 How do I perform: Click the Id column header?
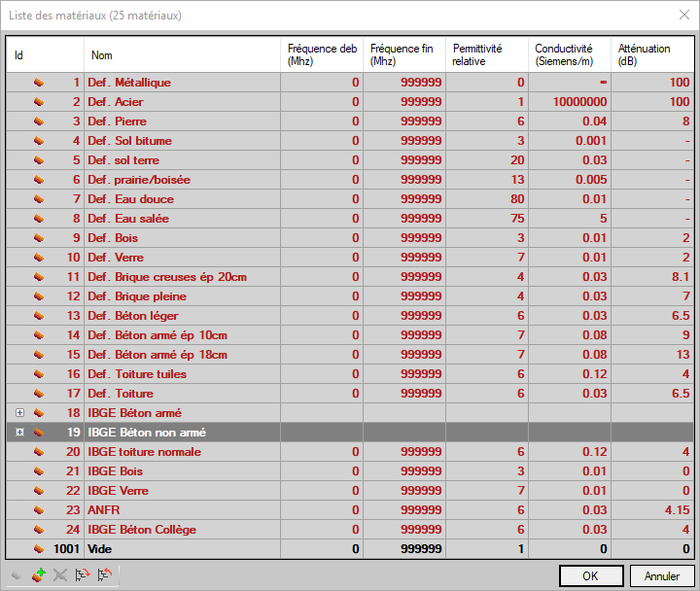45,54
